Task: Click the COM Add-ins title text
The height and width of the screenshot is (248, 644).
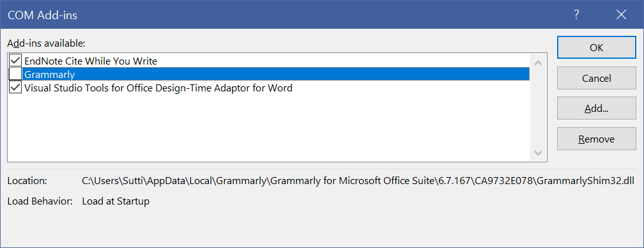Action: tap(43, 15)
